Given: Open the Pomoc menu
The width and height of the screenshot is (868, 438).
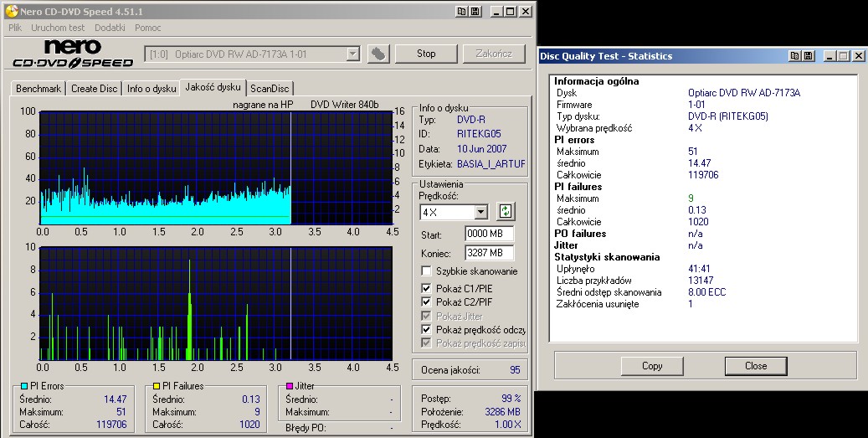Looking at the screenshot, I should click(x=148, y=27).
